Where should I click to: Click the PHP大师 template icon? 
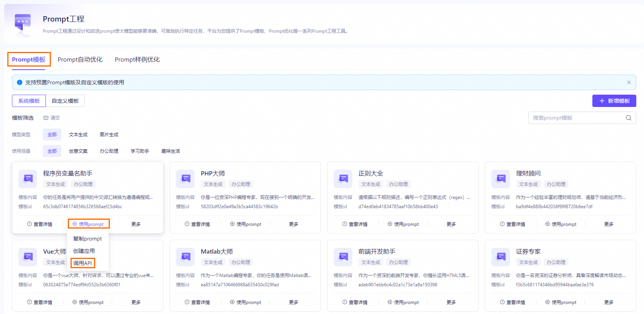(x=185, y=179)
